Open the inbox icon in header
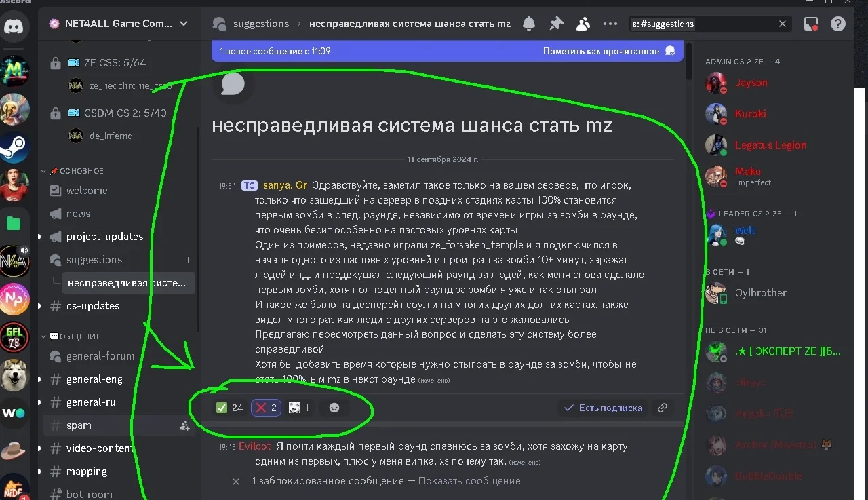The height and width of the screenshot is (500, 868). [811, 24]
